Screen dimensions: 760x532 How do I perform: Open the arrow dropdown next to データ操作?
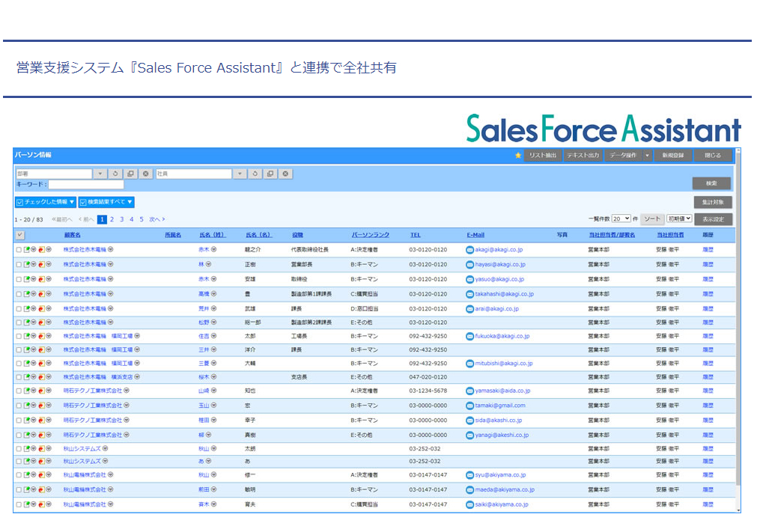point(647,156)
